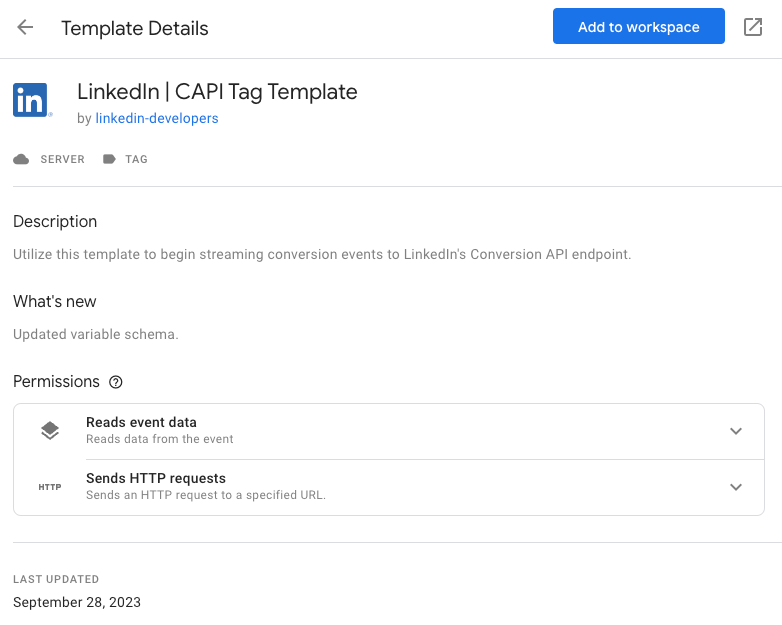
Task: Select the Sends HTTP requests permission title
Action: 156,478
